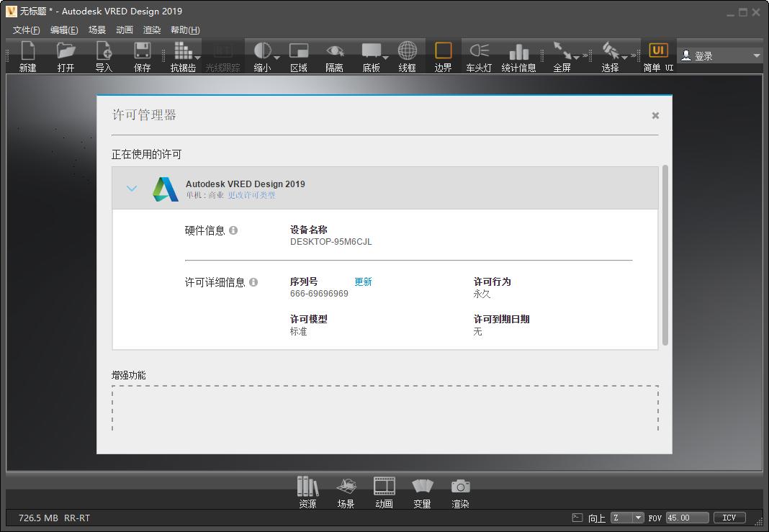Open the 动画 menu
Screen dimensions: 769x532
tap(125, 30)
